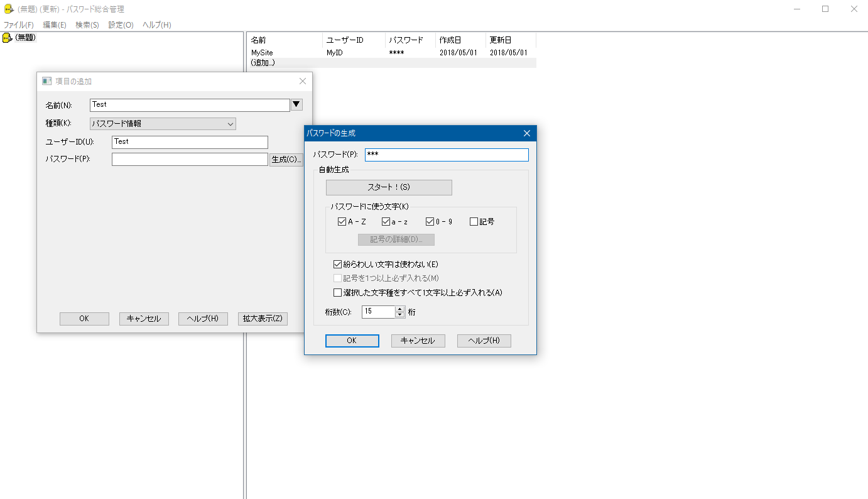Check 選択した文字種をすべて1文字以上必ず入れる option
This screenshot has width=868, height=499.
[337, 292]
